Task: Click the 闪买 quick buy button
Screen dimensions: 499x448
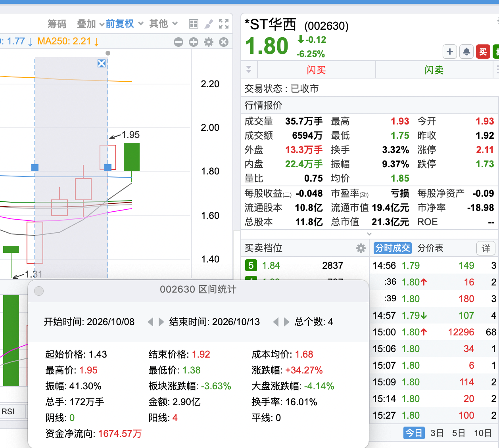Action: point(316,70)
